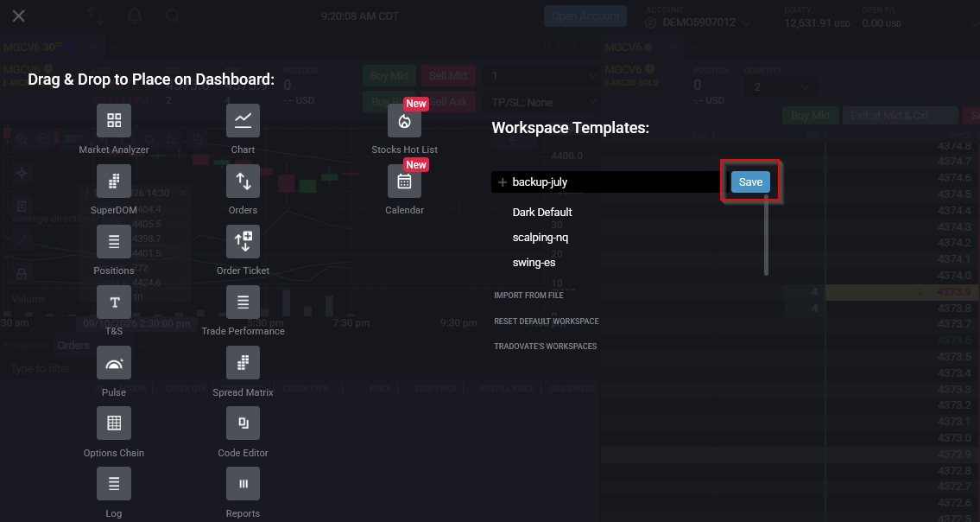This screenshot has height=522, width=980.
Task: Click the search magnifier icon in header
Action: [174, 16]
